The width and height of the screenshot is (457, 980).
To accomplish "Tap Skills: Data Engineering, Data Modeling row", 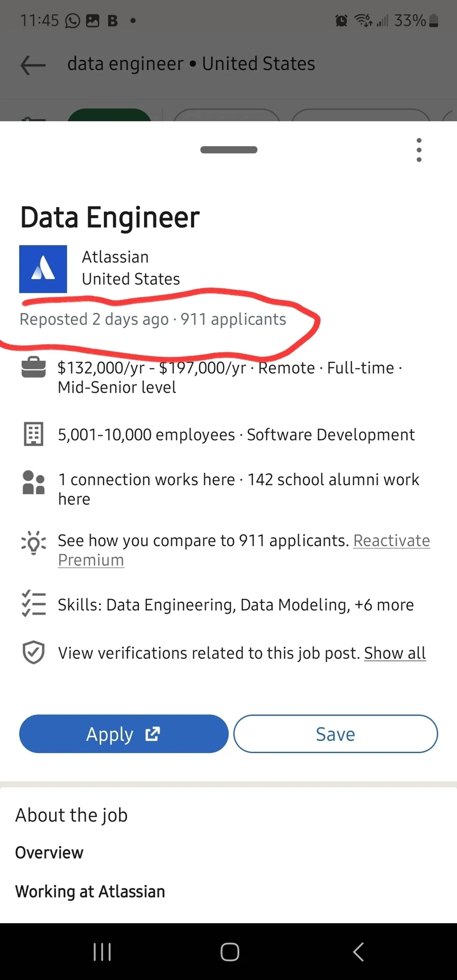I will point(235,605).
